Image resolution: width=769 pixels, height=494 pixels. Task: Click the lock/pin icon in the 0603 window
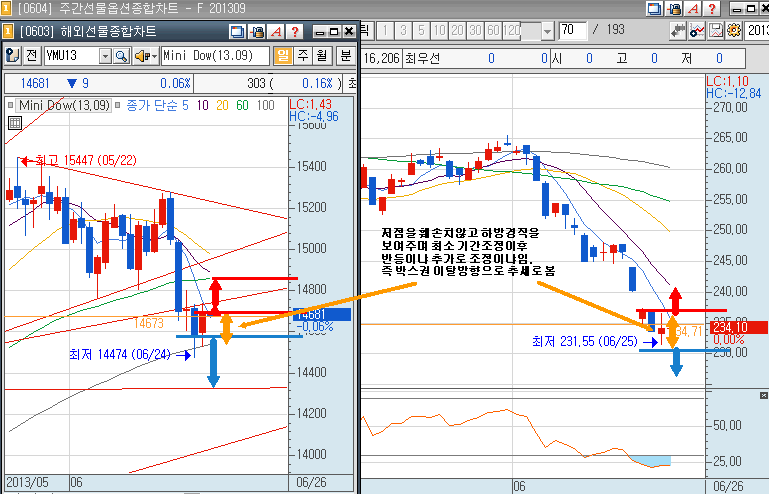coord(256,32)
